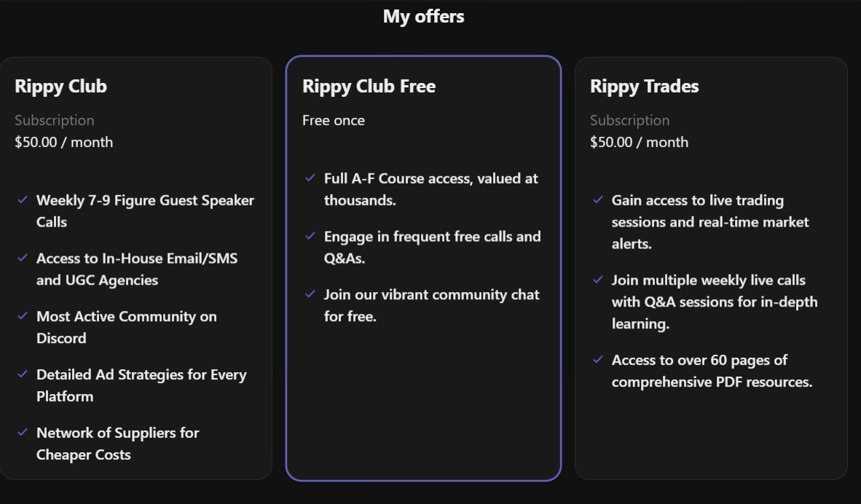Viewport: 861px width, 504px height.
Task: Click the checkmark next to Full A-F Course access
Action: (309, 178)
